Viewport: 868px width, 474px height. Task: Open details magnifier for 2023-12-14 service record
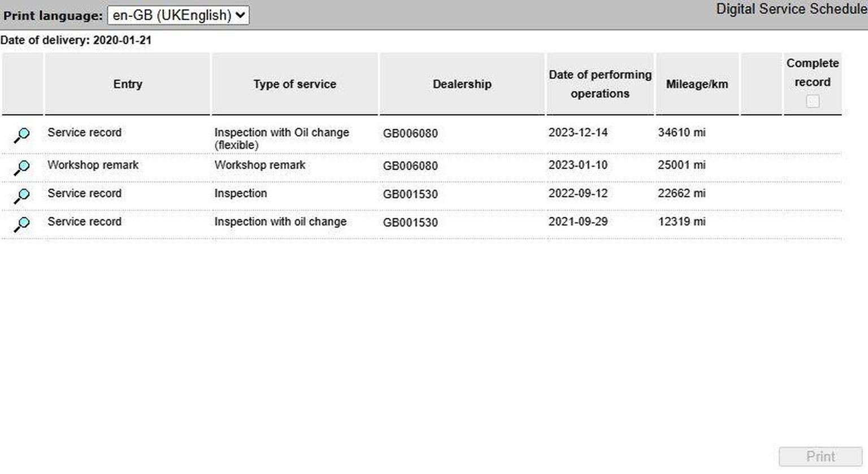(x=21, y=136)
